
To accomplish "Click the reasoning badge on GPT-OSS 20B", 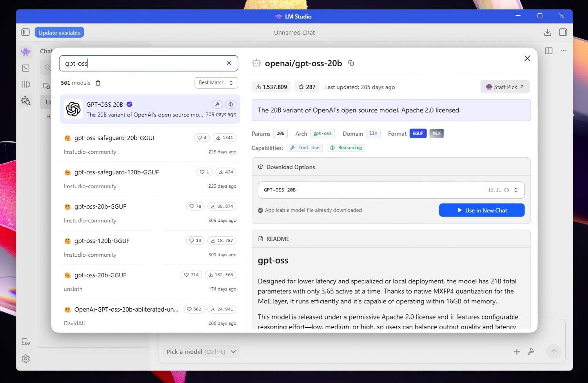I will pos(231,104).
